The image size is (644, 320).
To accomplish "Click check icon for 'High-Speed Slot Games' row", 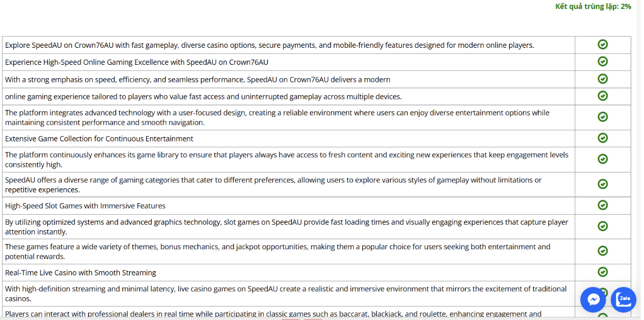I will 602,205.
